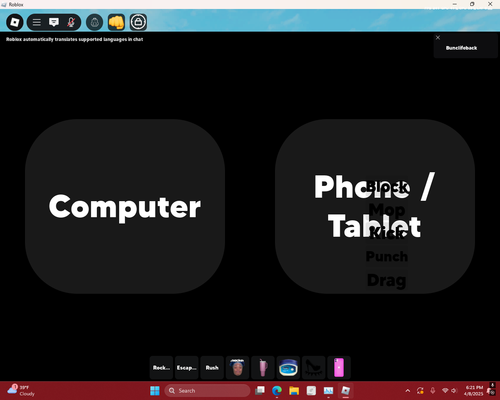Close the player list panel
This screenshot has width=500, height=400.
pyautogui.click(x=438, y=38)
